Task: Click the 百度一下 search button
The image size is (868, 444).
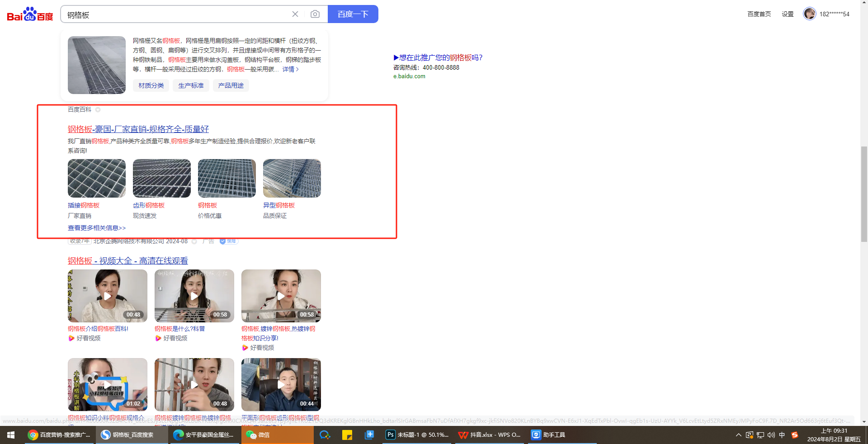Action: point(353,14)
